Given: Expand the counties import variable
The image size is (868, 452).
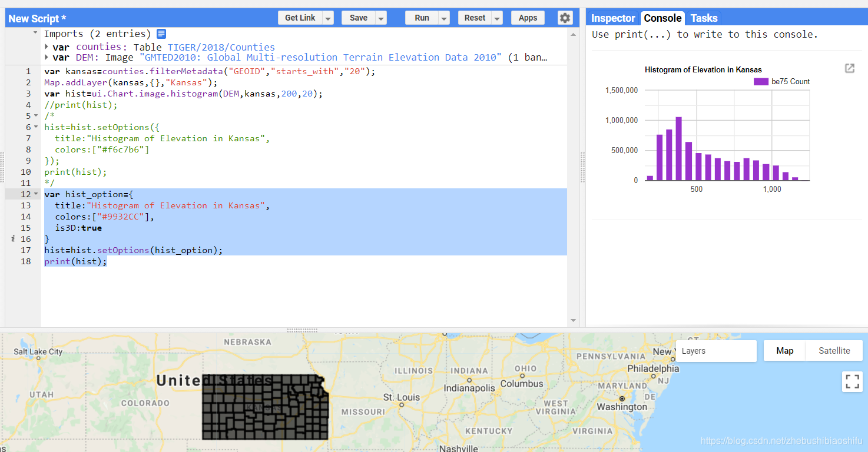Looking at the screenshot, I should tap(47, 46).
